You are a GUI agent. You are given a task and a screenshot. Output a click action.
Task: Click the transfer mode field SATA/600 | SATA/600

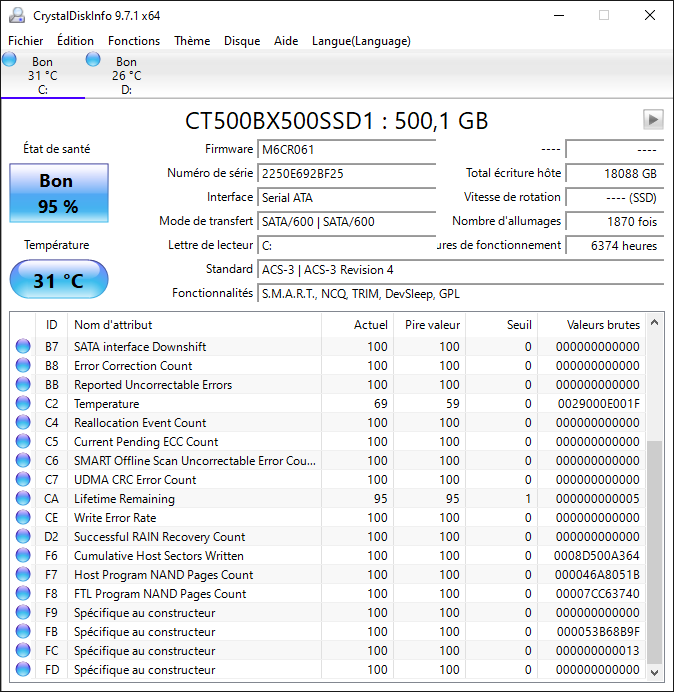click(x=346, y=221)
